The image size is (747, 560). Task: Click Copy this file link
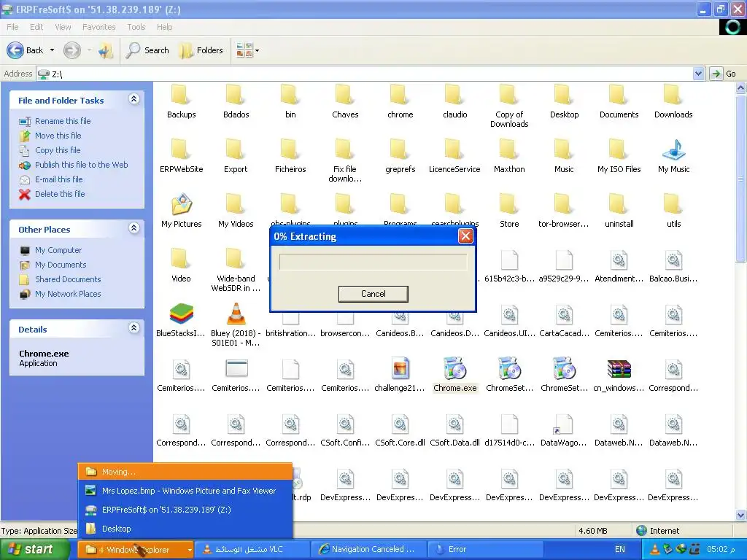(x=58, y=150)
